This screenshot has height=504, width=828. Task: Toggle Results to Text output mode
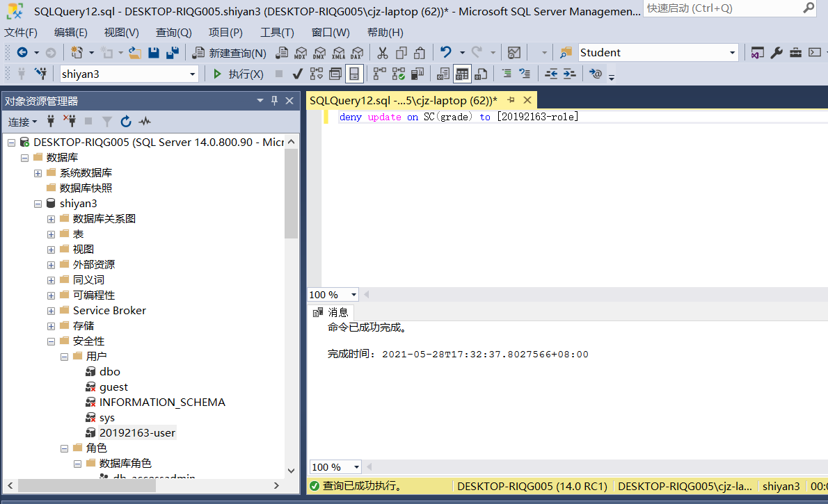point(443,74)
